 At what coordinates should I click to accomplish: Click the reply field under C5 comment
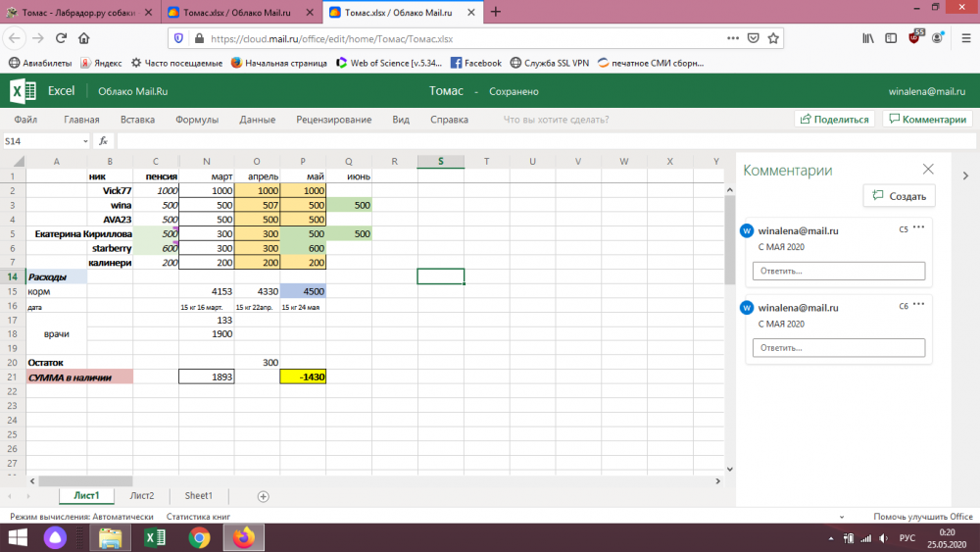[x=838, y=271]
